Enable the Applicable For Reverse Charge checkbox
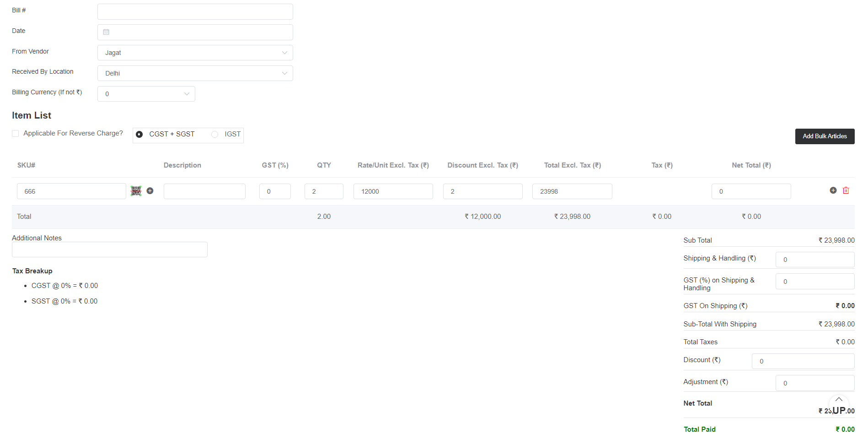868x434 pixels. [15, 133]
